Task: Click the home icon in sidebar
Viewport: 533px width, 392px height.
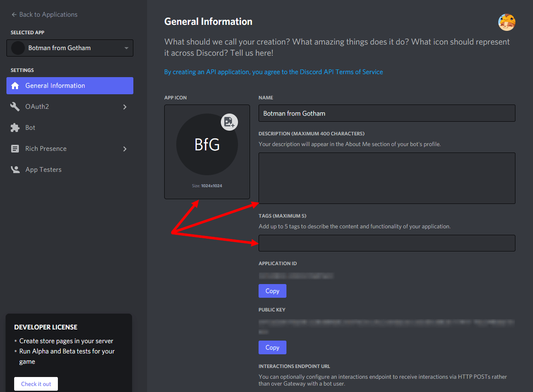Action: click(x=15, y=86)
